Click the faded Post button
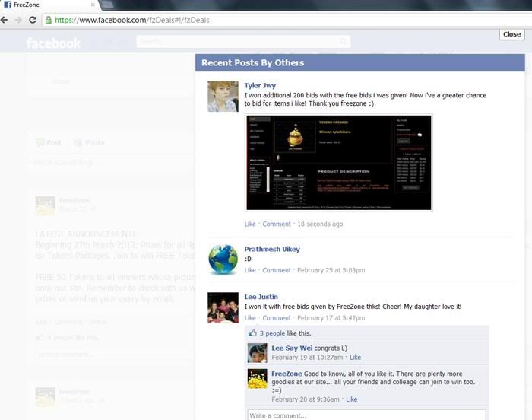This screenshot has height=420, width=532. [49, 142]
